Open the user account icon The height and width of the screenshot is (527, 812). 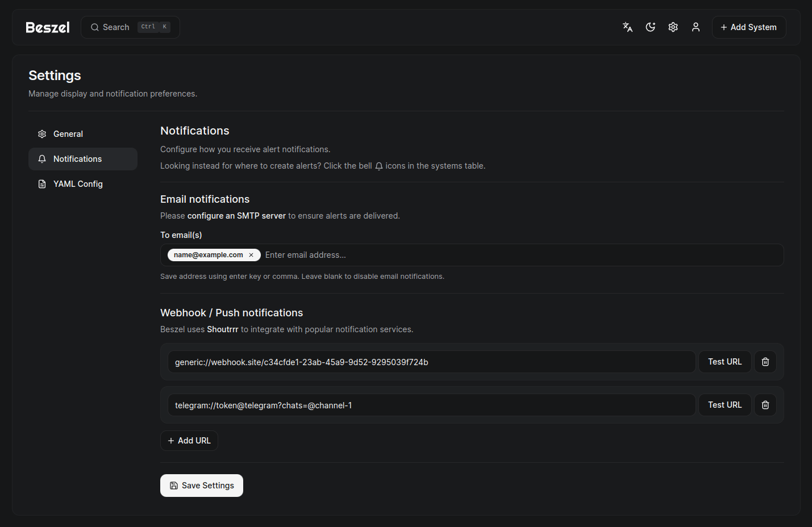(696, 27)
